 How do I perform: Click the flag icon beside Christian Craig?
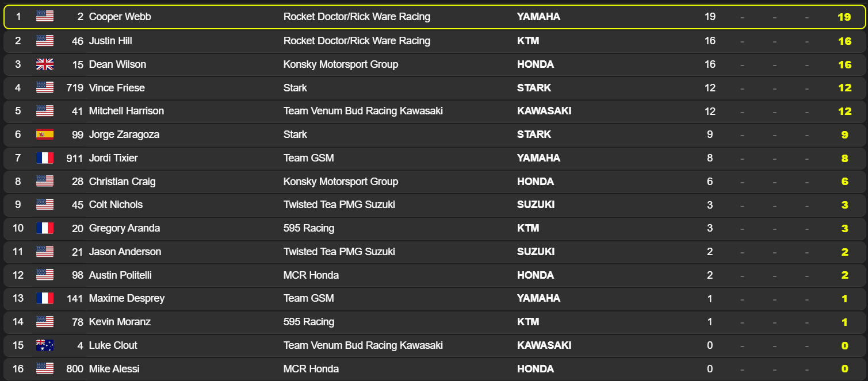45,182
